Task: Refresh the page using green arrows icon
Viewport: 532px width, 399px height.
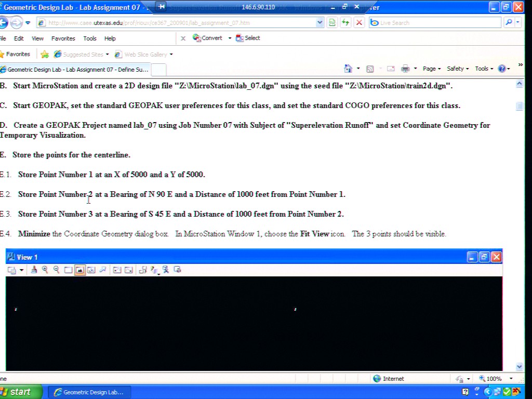Action: pyautogui.click(x=345, y=23)
